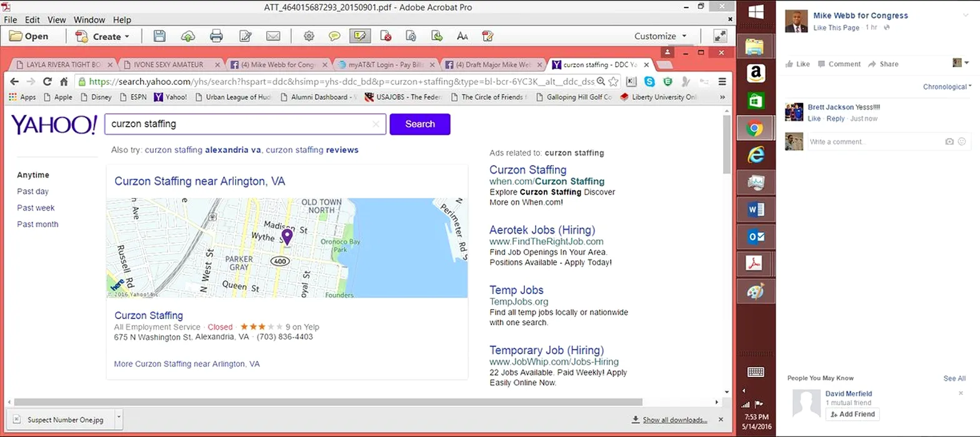The width and height of the screenshot is (980, 437).
Task: Click the horizontal scrollbar under the results
Action: click(328, 402)
